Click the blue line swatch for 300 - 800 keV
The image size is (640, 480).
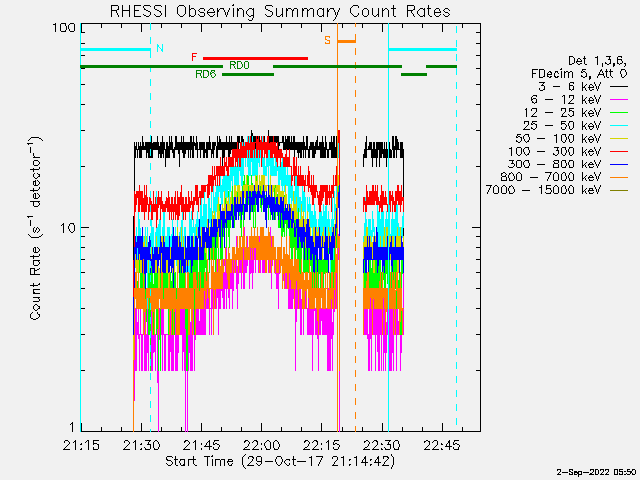point(619,164)
